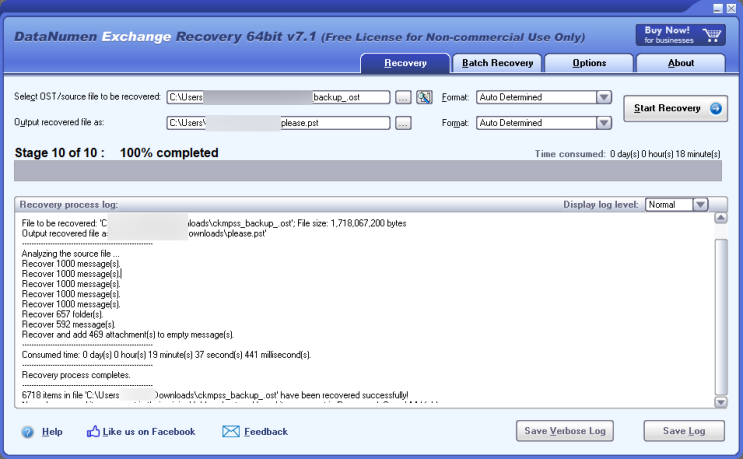The width and height of the screenshot is (743, 459).
Task: Click the 'Analyzing the source file ...' log line
Action: pyautogui.click(x=71, y=254)
